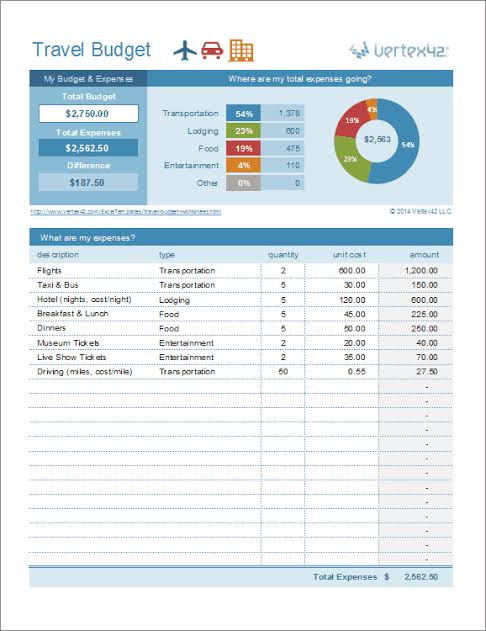The width and height of the screenshot is (486, 631).
Task: Click the Difference $187.50 box
Action: click(x=89, y=183)
